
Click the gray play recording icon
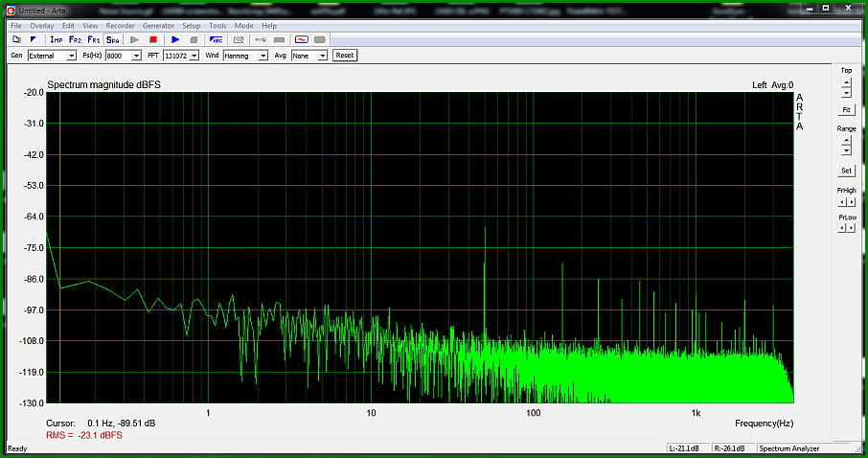(134, 39)
